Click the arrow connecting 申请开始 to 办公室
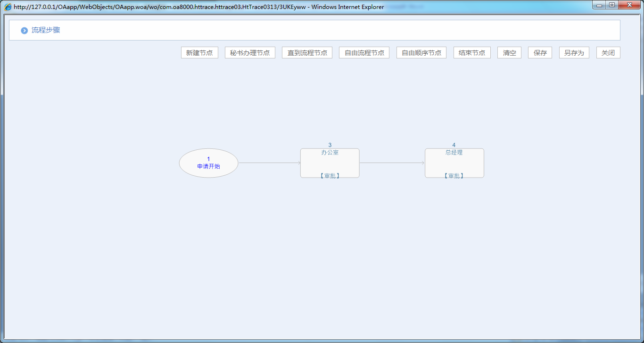This screenshot has width=644, height=343. coord(269,163)
